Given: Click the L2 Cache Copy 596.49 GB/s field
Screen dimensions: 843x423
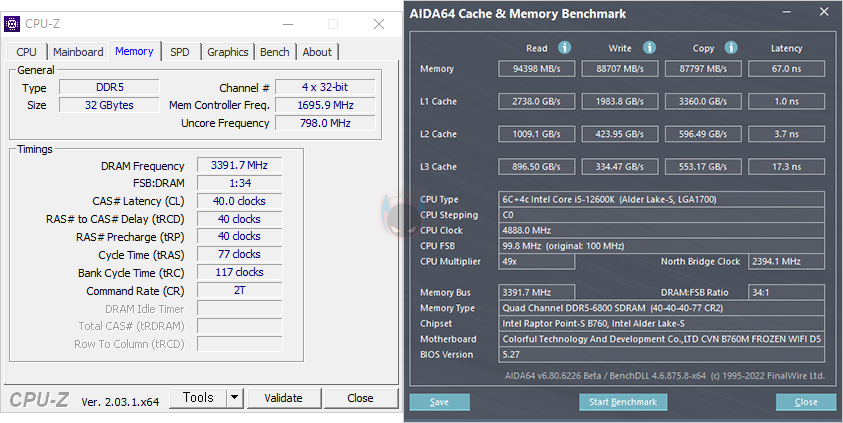Looking at the screenshot, I should [x=703, y=134].
